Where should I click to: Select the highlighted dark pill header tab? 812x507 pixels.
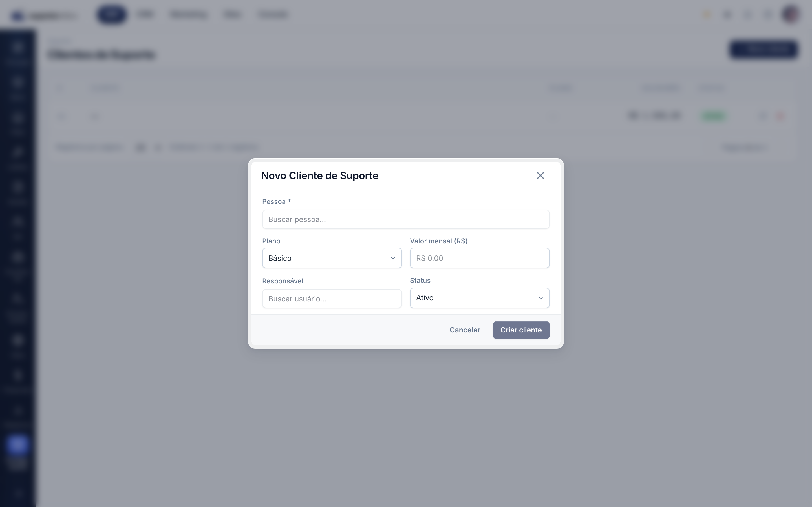(x=111, y=14)
